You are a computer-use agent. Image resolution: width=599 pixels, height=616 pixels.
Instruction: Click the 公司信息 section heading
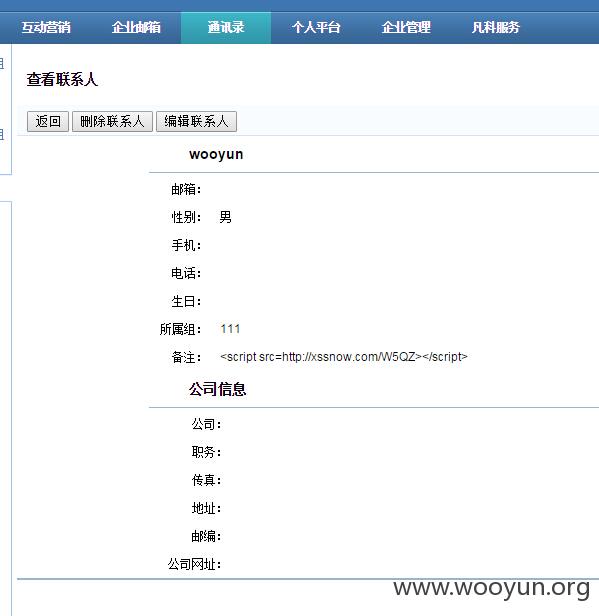[x=217, y=389]
